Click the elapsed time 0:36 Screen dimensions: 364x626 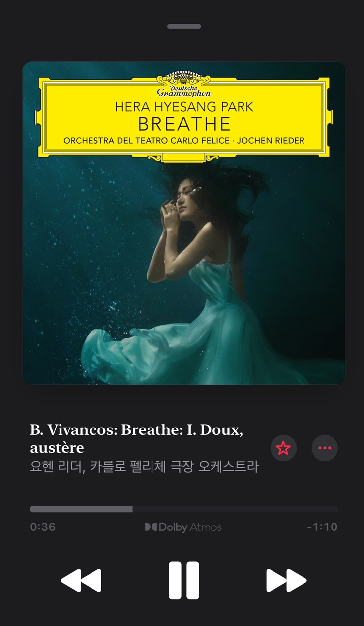pos(43,527)
